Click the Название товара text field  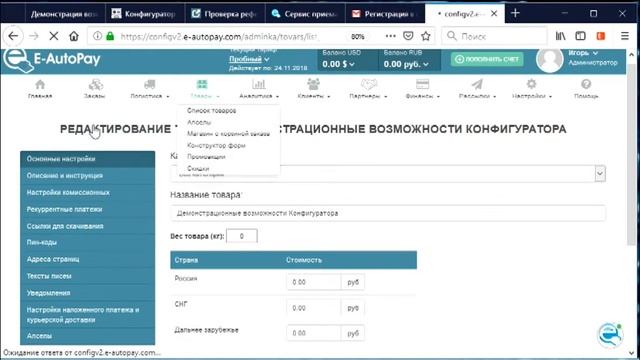[388, 213]
